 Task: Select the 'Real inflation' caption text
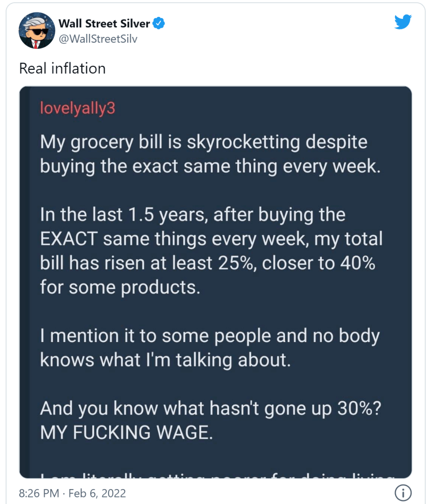62,68
